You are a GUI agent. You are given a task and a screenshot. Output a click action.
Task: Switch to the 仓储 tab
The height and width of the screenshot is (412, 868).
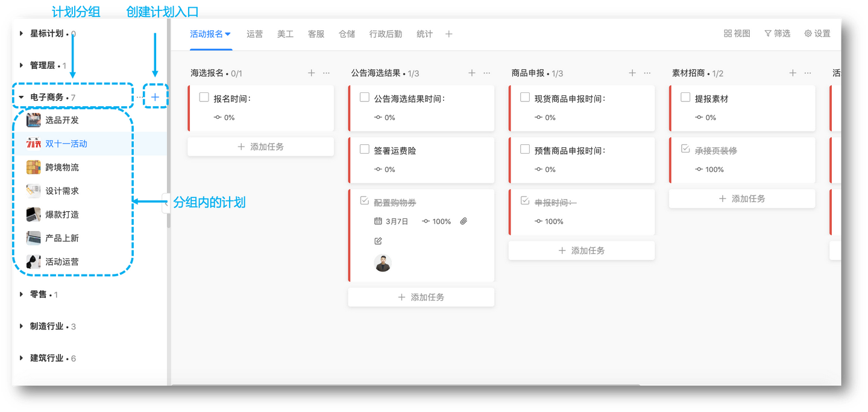(x=347, y=34)
